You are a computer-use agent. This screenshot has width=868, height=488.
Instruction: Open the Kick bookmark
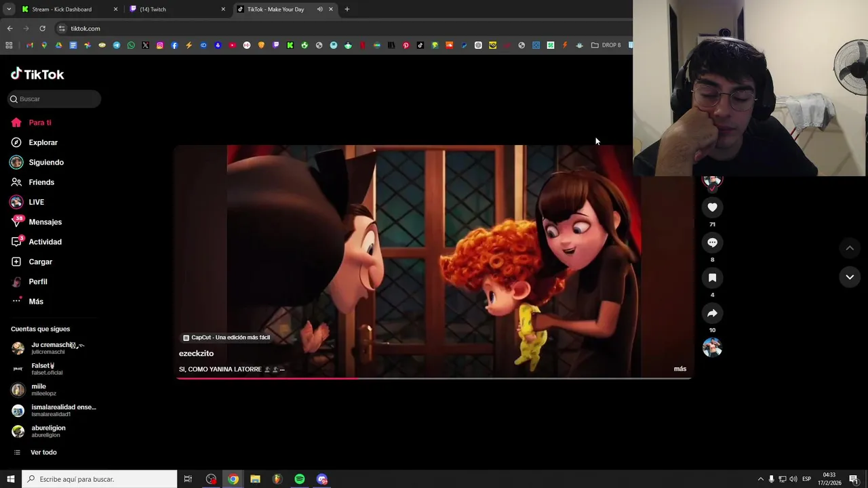tap(290, 45)
